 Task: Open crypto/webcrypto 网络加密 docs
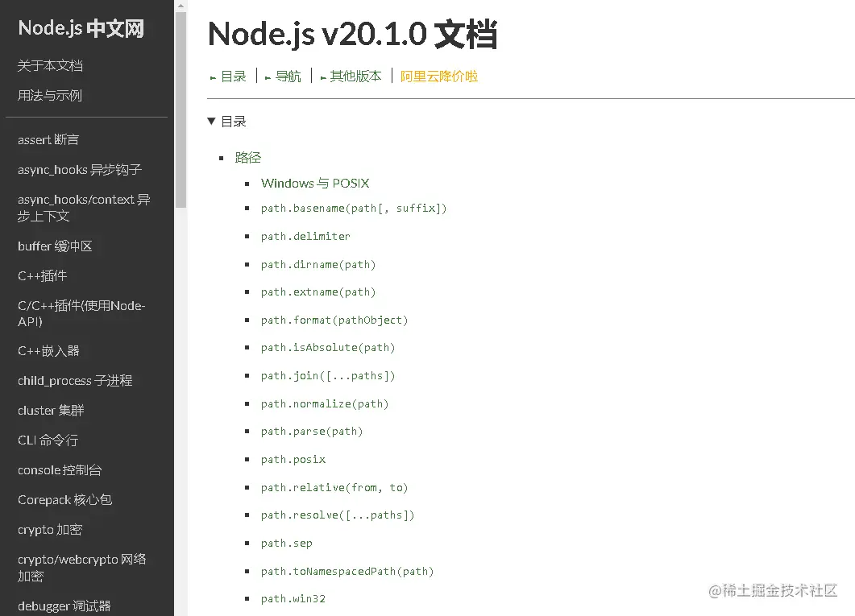(x=81, y=567)
